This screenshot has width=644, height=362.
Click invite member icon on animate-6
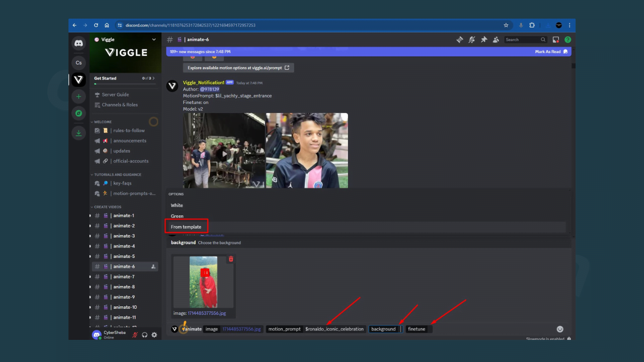click(153, 266)
